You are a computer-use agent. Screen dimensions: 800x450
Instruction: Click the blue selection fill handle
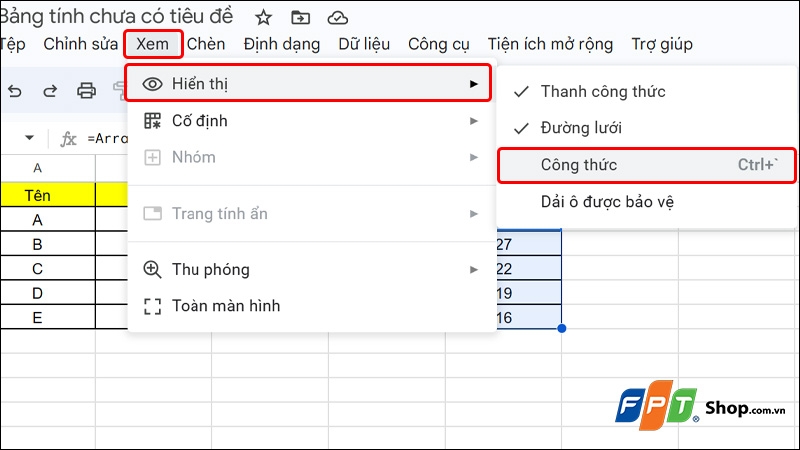(562, 329)
